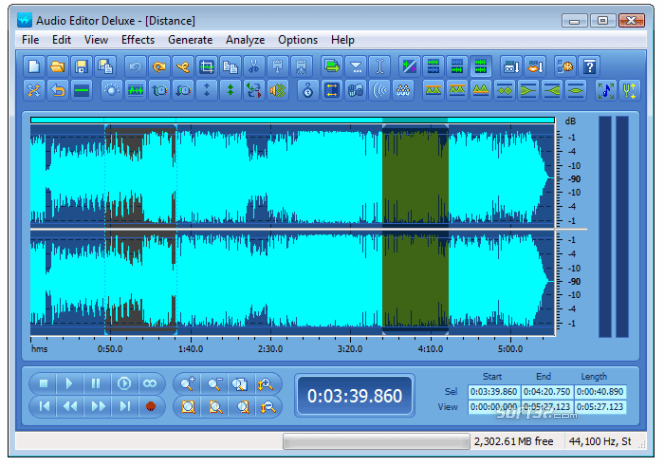664x466 pixels.
Task: Click the Sel End field 0:04:20.750
Action: tap(547, 391)
